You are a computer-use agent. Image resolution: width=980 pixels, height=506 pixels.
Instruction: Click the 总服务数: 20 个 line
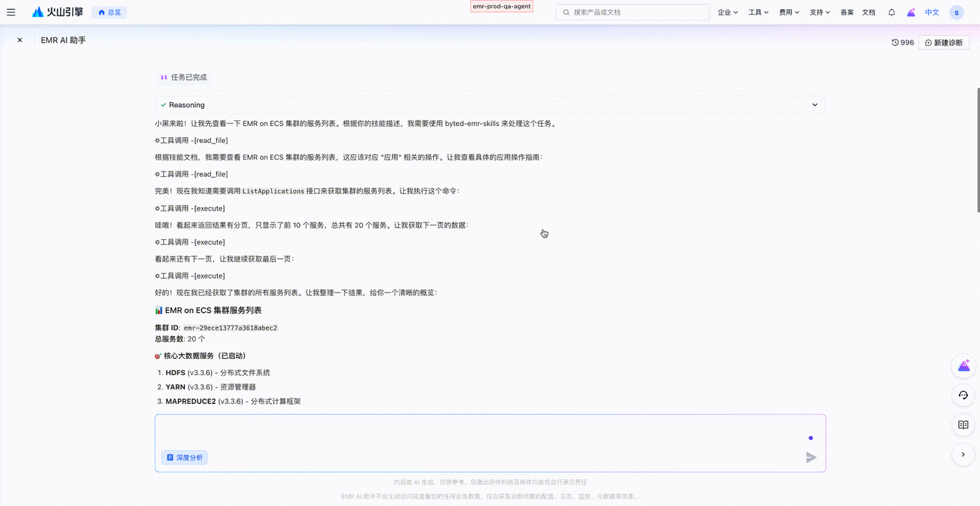180,339
